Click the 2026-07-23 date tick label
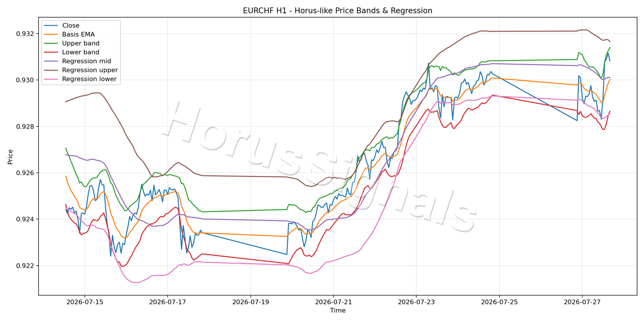644x322 pixels. click(x=416, y=302)
